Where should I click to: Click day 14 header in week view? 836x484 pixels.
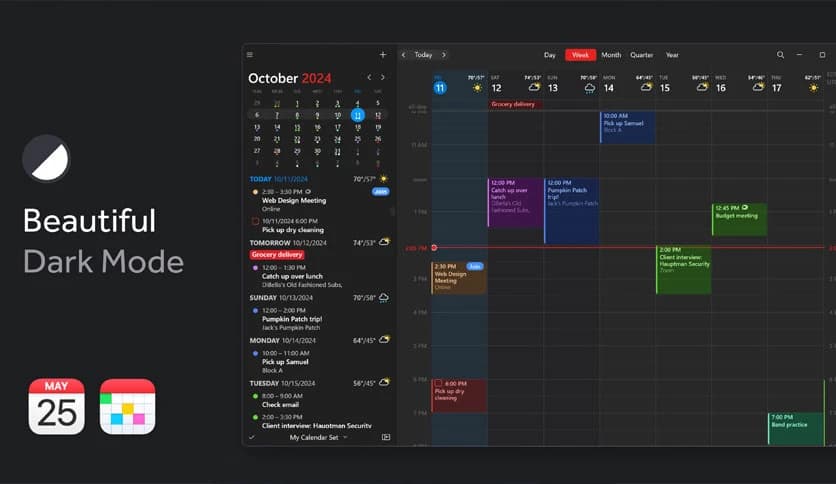coord(609,88)
